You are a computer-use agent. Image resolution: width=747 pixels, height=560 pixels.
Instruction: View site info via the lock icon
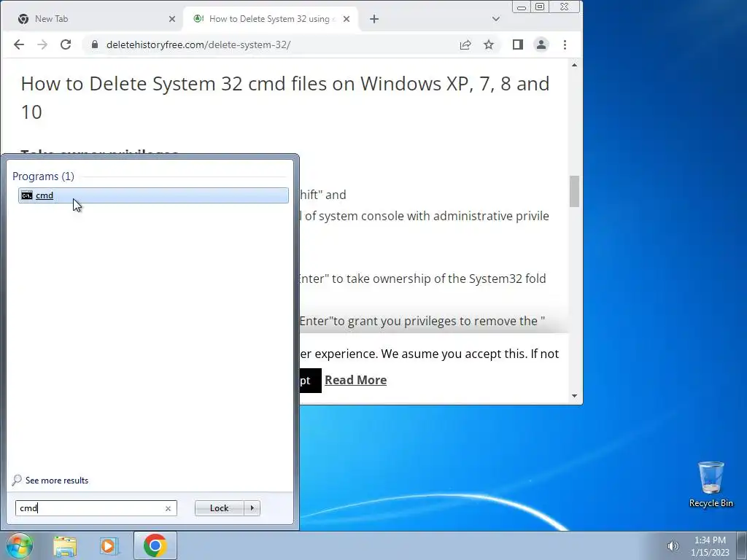95,44
